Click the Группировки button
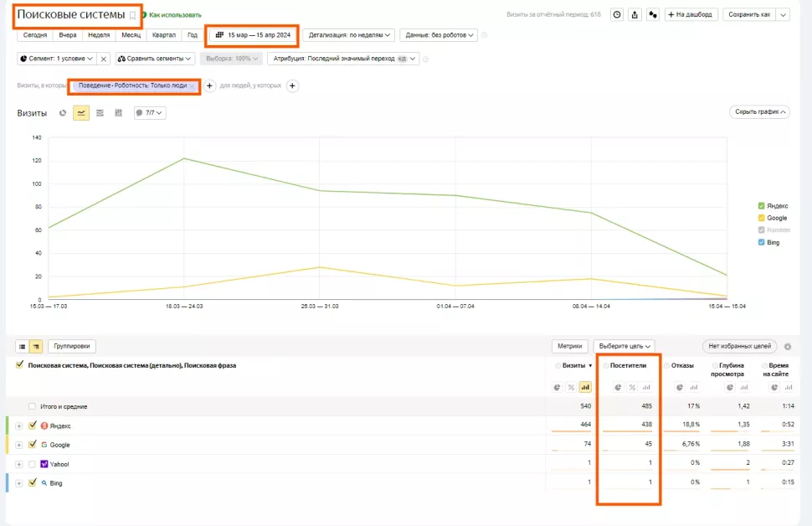The width and height of the screenshot is (812, 526). [x=73, y=346]
